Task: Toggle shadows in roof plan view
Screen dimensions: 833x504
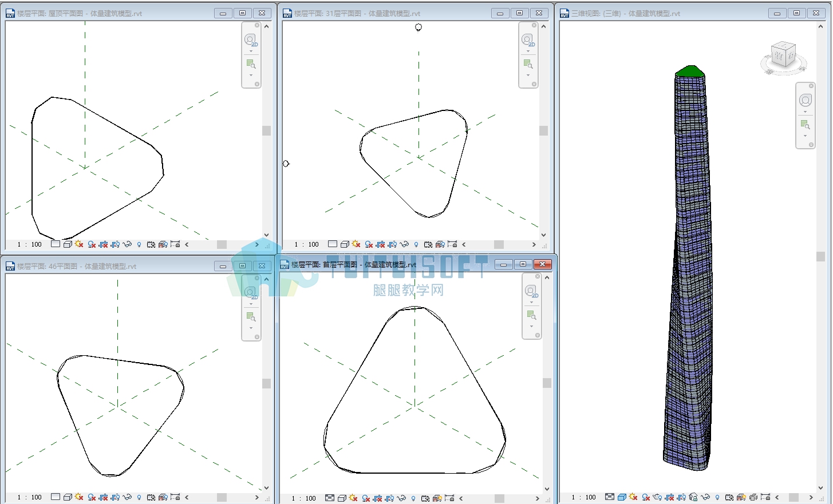Action: tap(92, 244)
